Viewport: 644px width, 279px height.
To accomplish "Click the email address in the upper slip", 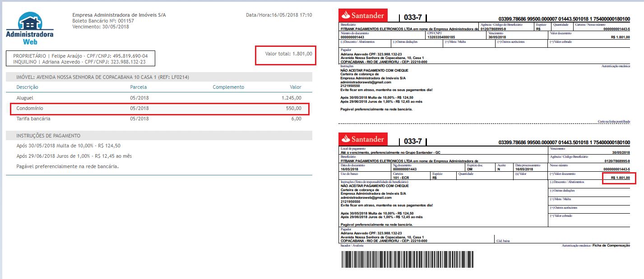I will 366,82.
